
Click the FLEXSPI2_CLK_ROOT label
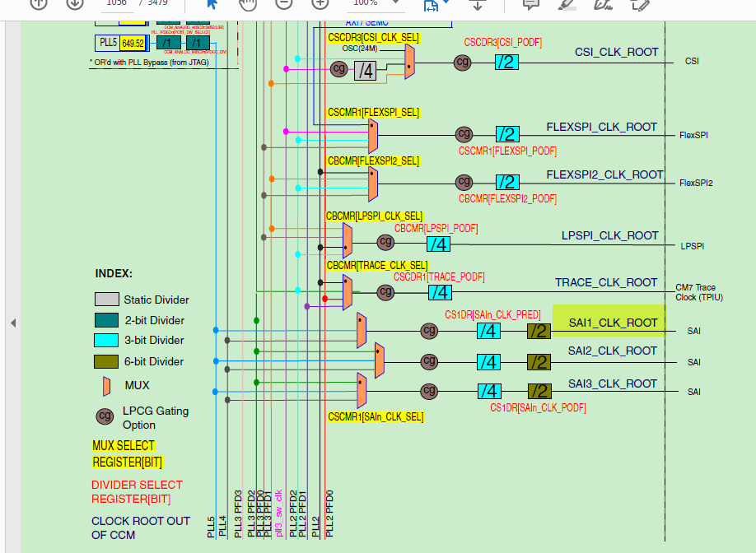pos(604,174)
